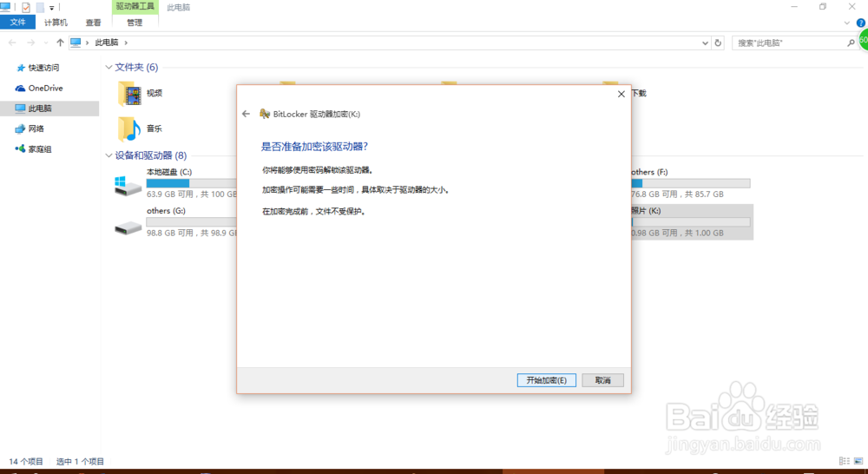Viewport: 868px width, 474px height.
Task: Collapse the 设备和驱动器 (8) group
Action: click(x=108, y=155)
